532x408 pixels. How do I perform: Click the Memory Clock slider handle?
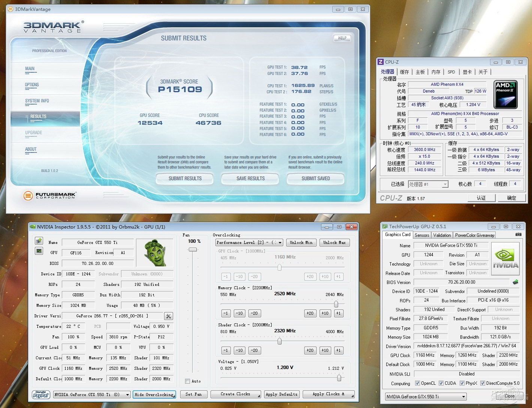(x=336, y=304)
